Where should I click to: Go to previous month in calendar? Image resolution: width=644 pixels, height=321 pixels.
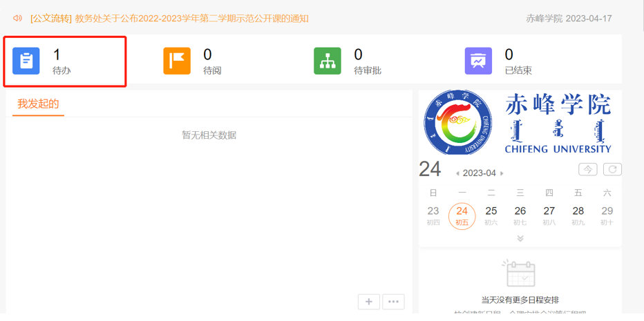click(x=457, y=173)
